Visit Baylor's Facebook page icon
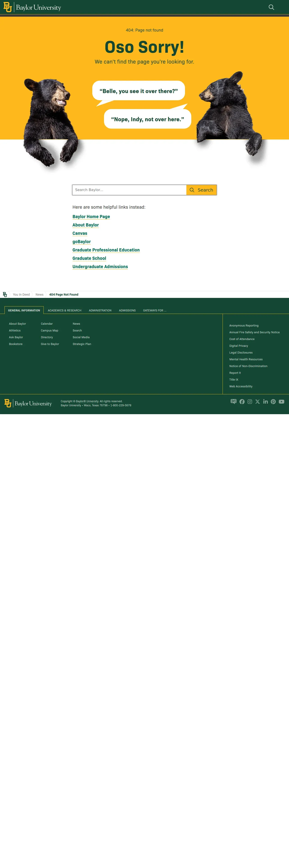Screen dimensions: 289x868 pos(242,402)
